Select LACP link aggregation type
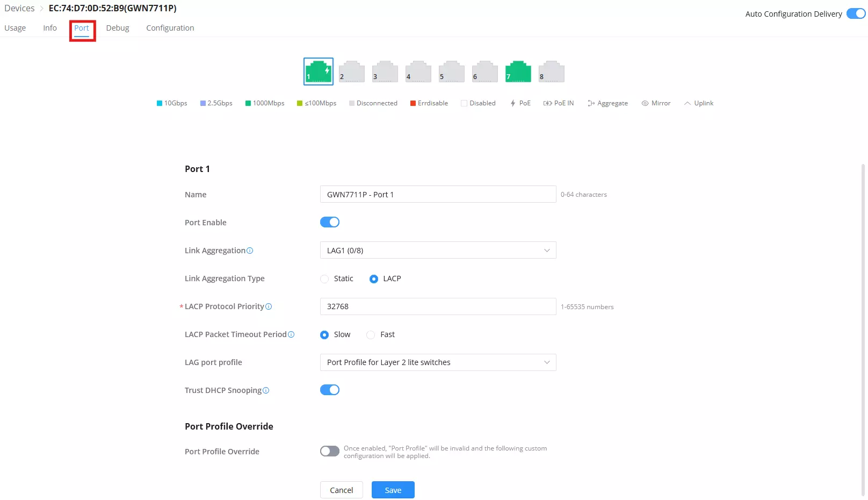This screenshot has width=868, height=500. click(374, 278)
